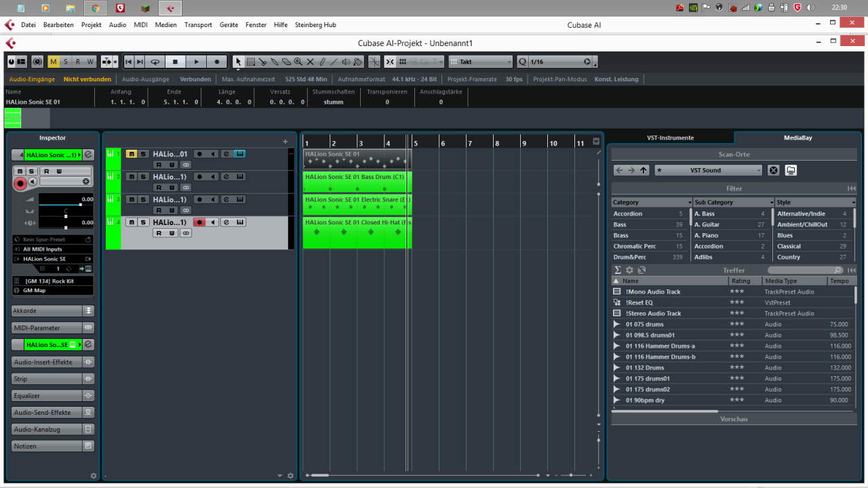Open HALion Sonic SE output routing selector
Image resolution: width=868 pixels, height=488 pixels.
coord(53,259)
